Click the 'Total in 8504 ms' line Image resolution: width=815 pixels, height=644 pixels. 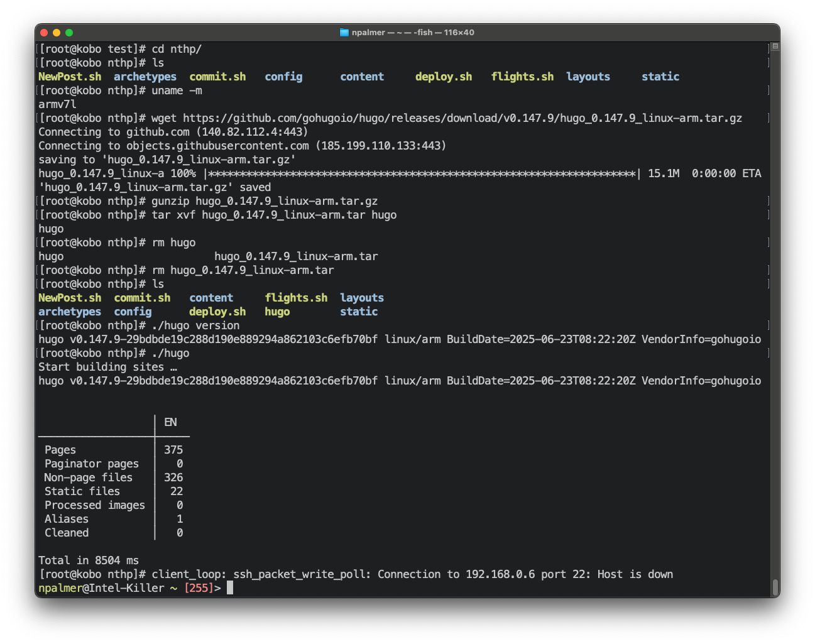tap(89, 560)
